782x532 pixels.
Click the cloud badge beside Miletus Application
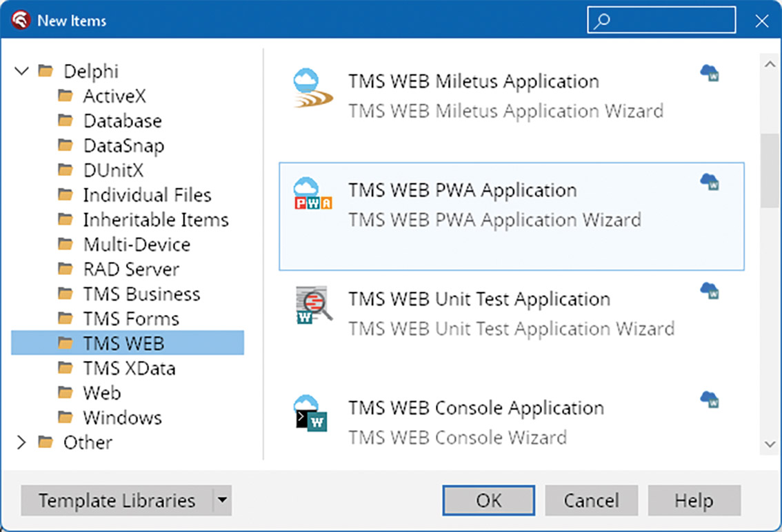[x=710, y=72]
